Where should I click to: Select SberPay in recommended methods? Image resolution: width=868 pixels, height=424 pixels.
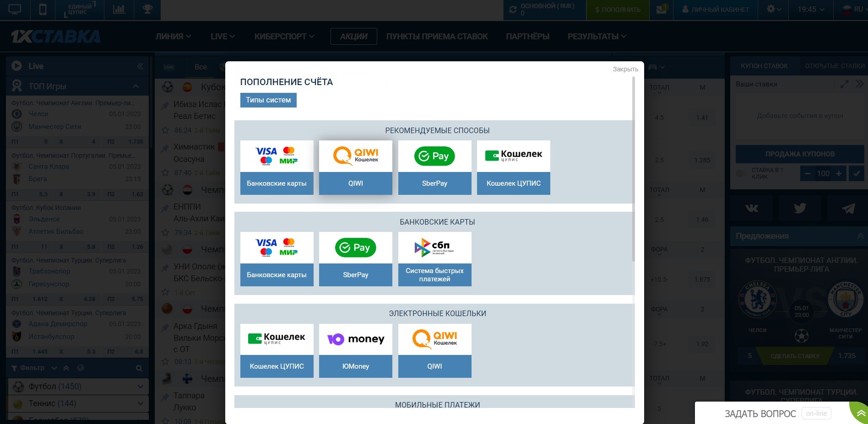(x=434, y=167)
